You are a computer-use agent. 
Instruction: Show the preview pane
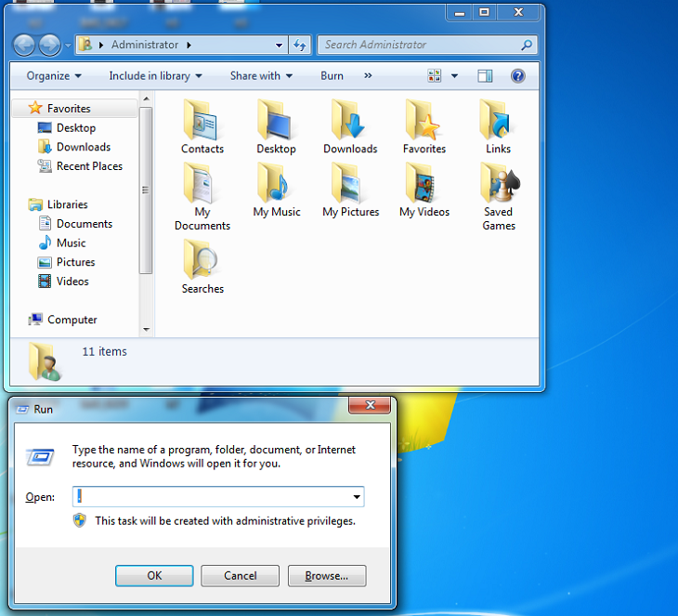485,76
